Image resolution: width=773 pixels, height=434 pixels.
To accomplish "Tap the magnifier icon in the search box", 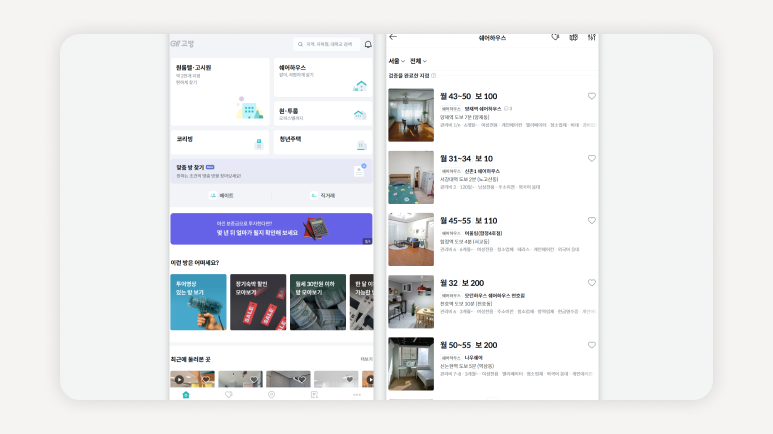I will 300,44.
